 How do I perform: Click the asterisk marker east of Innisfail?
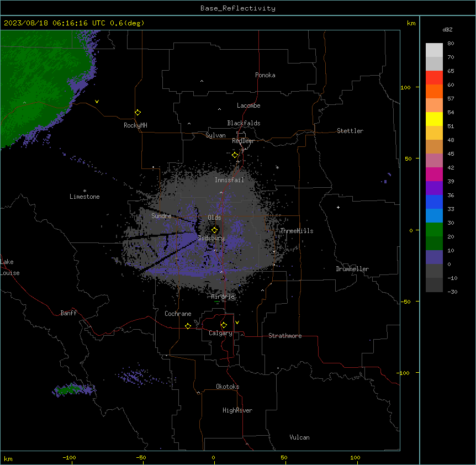coord(277,167)
